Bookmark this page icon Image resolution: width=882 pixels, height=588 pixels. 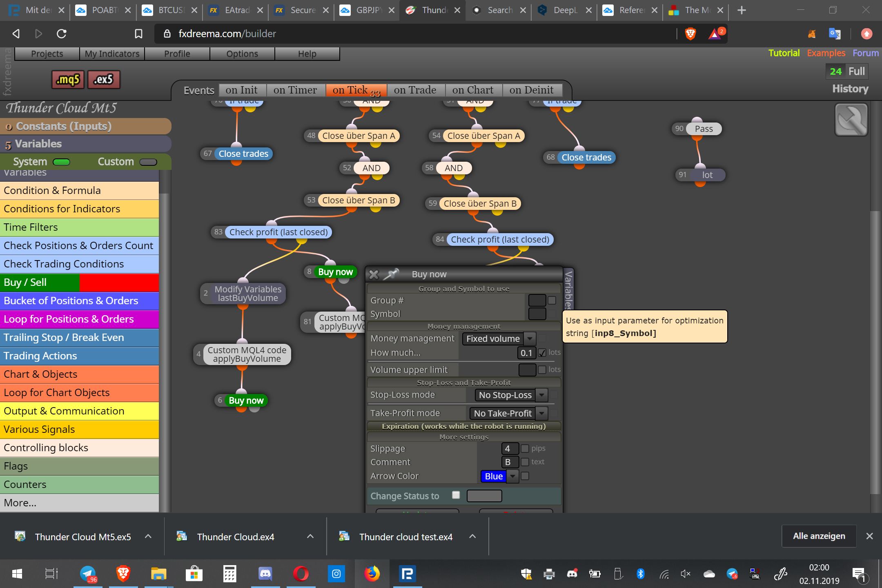pyautogui.click(x=138, y=34)
